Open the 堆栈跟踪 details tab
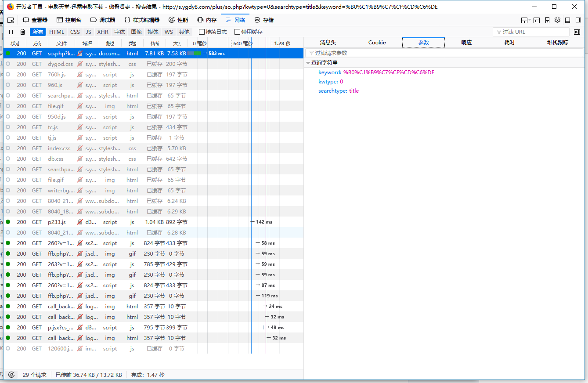 click(x=558, y=43)
